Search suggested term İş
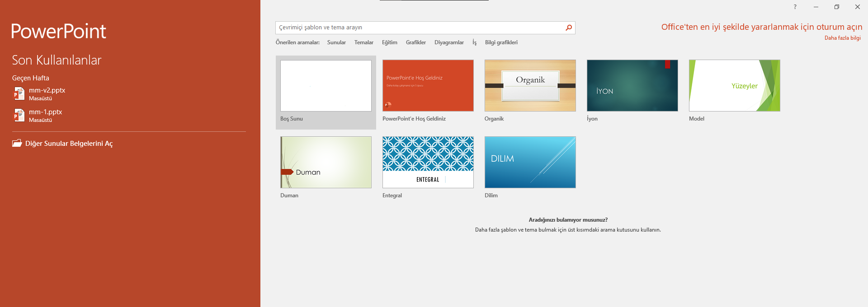The height and width of the screenshot is (307, 868). [474, 42]
